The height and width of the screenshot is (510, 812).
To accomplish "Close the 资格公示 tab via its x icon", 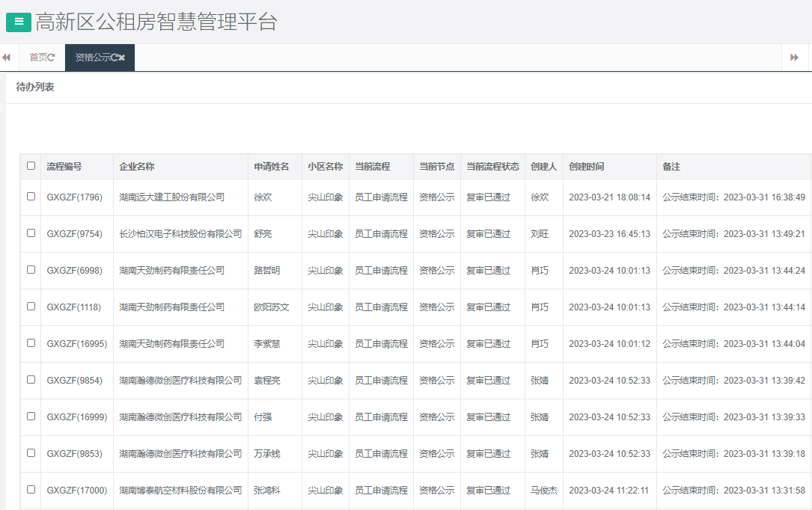I will pyautogui.click(x=122, y=57).
